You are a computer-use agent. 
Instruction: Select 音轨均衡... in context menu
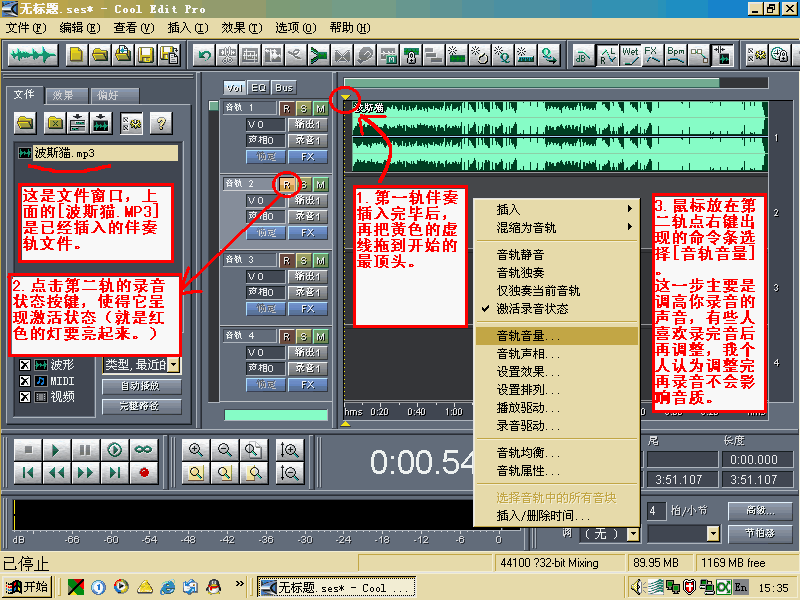click(557, 453)
